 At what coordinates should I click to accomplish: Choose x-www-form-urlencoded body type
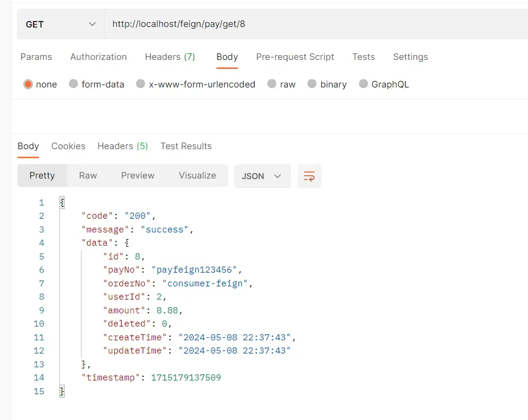141,84
